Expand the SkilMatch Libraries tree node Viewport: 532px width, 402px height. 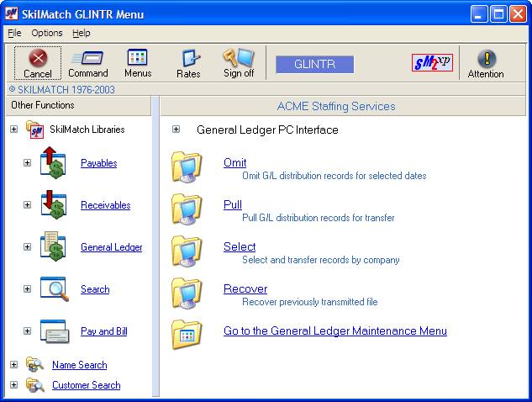[x=13, y=129]
